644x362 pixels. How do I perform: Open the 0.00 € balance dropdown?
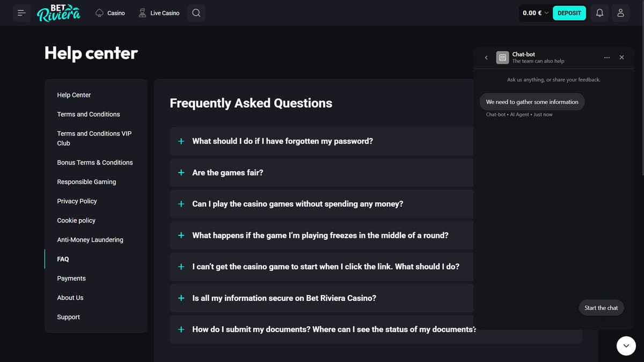click(x=535, y=13)
